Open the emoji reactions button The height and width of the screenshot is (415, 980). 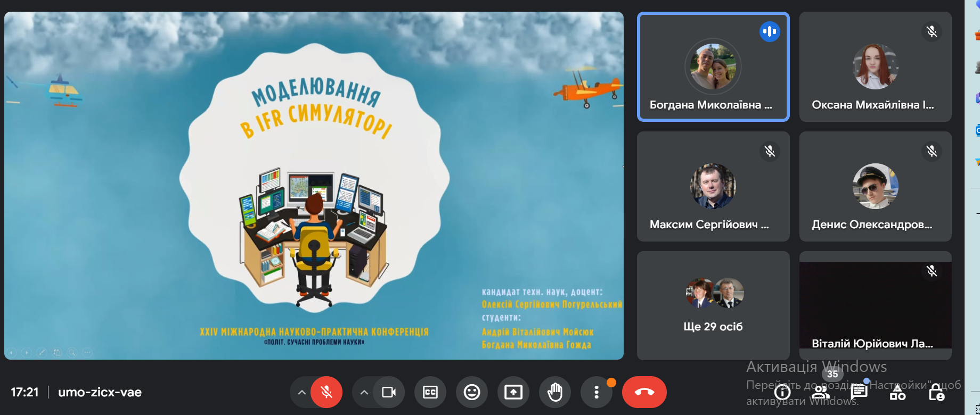coord(472,392)
